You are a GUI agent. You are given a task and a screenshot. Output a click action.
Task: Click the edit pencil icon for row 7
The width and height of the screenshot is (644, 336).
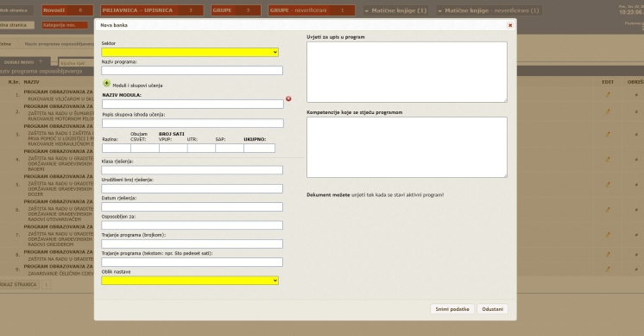click(x=608, y=235)
